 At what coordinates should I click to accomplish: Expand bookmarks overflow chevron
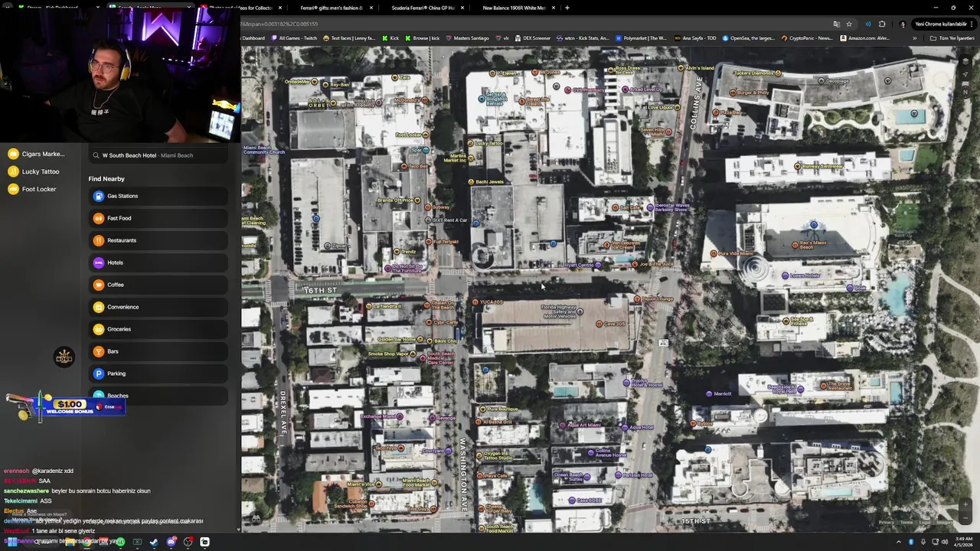click(914, 38)
